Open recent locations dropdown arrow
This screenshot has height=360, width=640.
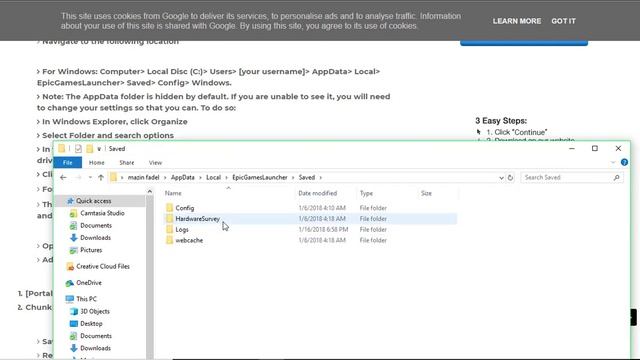coord(90,178)
